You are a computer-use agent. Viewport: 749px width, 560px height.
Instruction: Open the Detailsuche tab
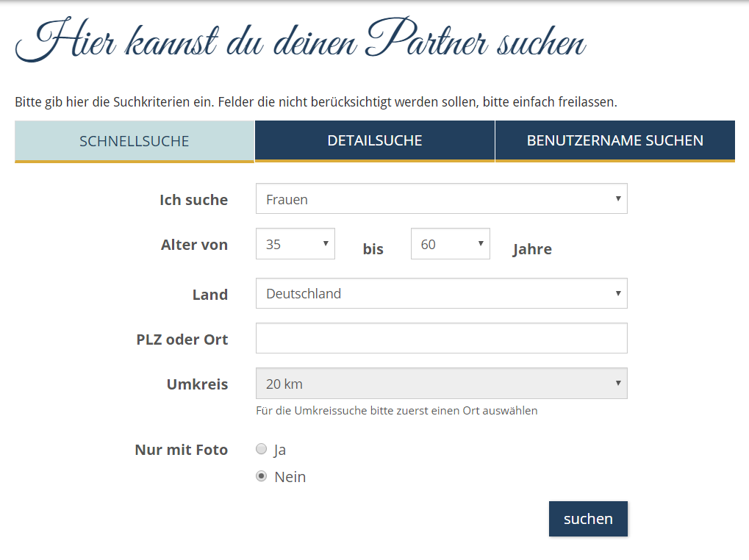tap(375, 141)
